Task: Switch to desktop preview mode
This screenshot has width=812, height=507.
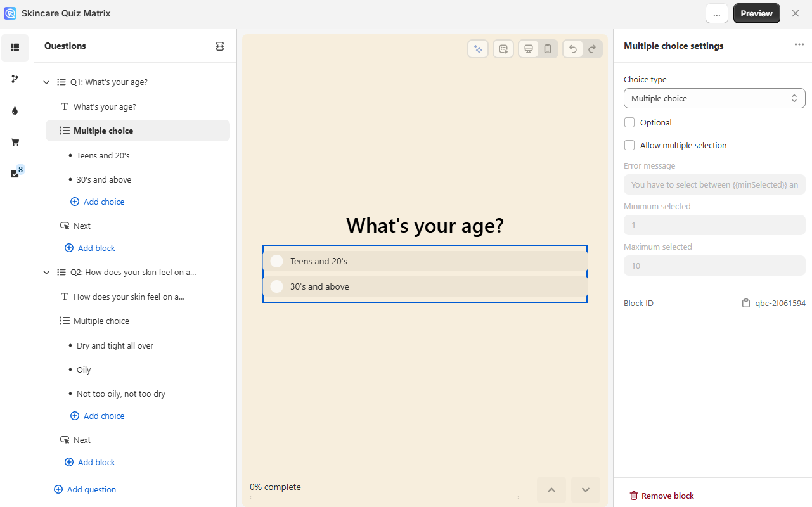Action: (529, 49)
